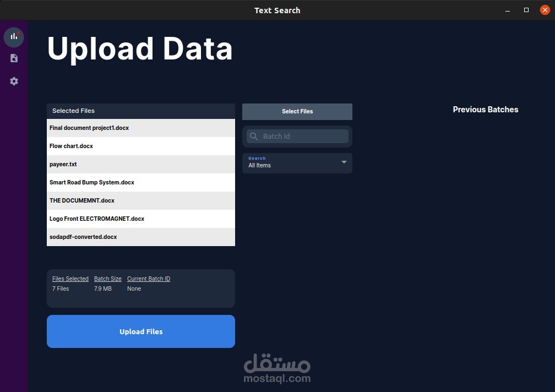Click the Previous Batches heading
Image resolution: width=555 pixels, height=392 pixels.
pyautogui.click(x=485, y=110)
